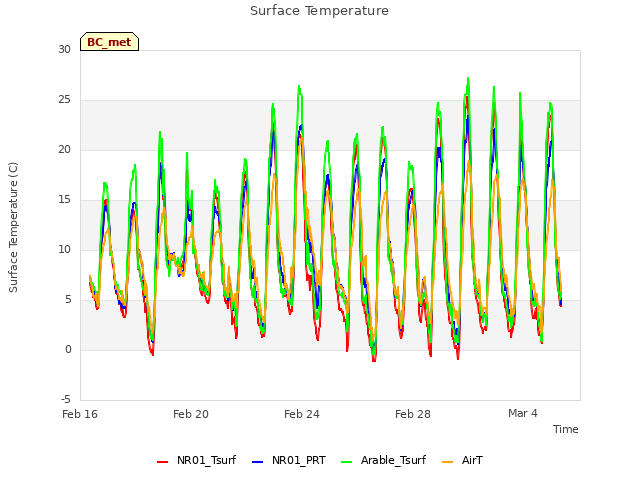Click the Surface Temperature (C) y-axis title

coord(13,227)
